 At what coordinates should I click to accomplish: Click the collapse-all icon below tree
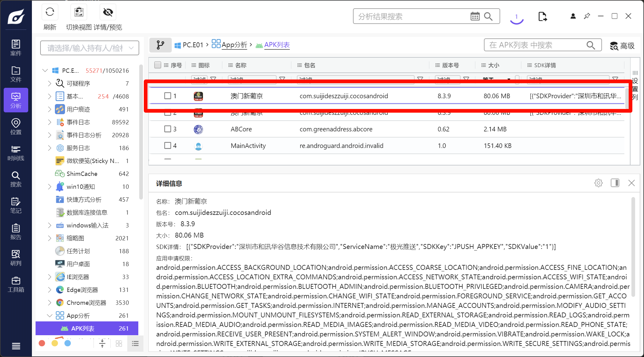click(102, 343)
